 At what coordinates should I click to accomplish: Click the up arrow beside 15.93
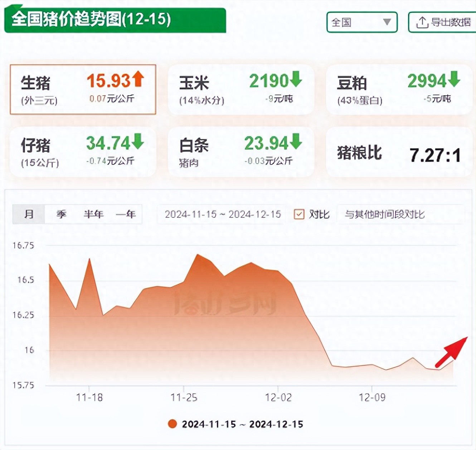(138, 79)
